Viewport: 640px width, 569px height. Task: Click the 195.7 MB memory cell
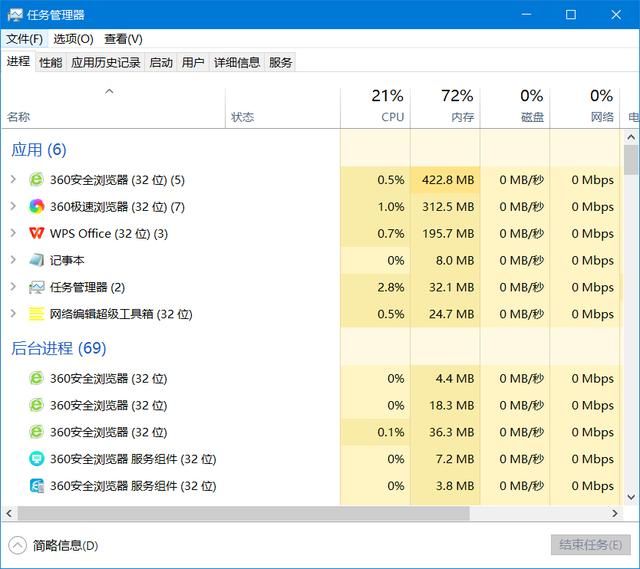445,233
